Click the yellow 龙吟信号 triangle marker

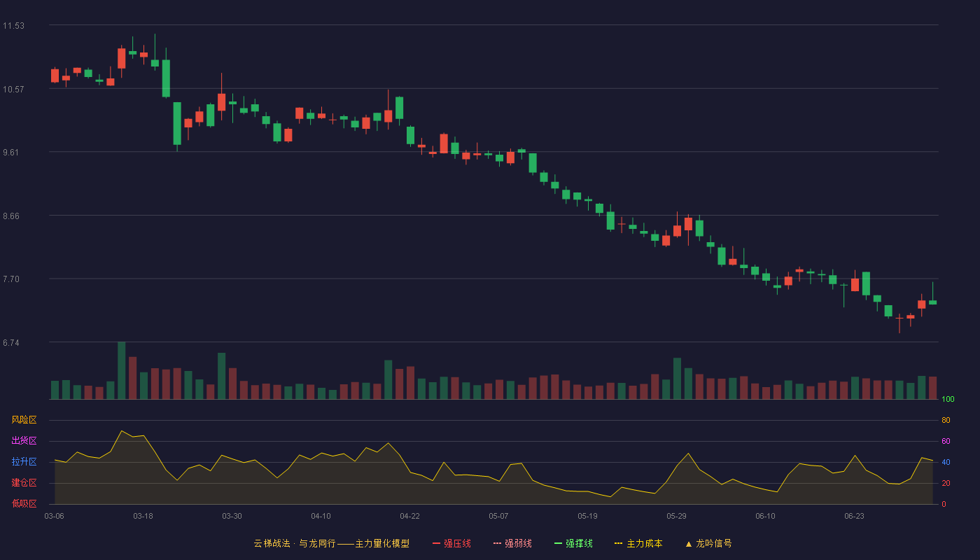689,543
